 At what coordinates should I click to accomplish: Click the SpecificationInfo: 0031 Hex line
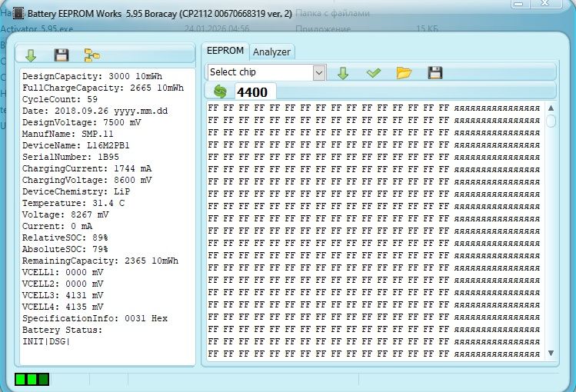95,318
